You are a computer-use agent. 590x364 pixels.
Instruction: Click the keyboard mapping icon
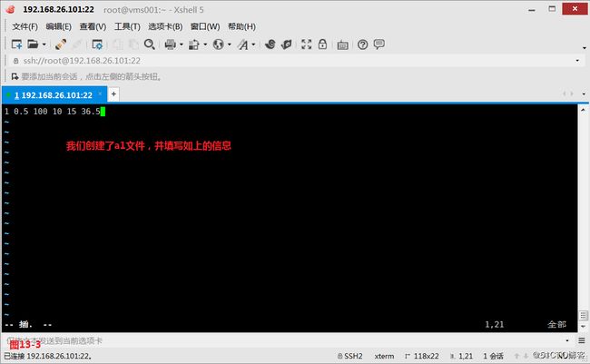[342, 44]
